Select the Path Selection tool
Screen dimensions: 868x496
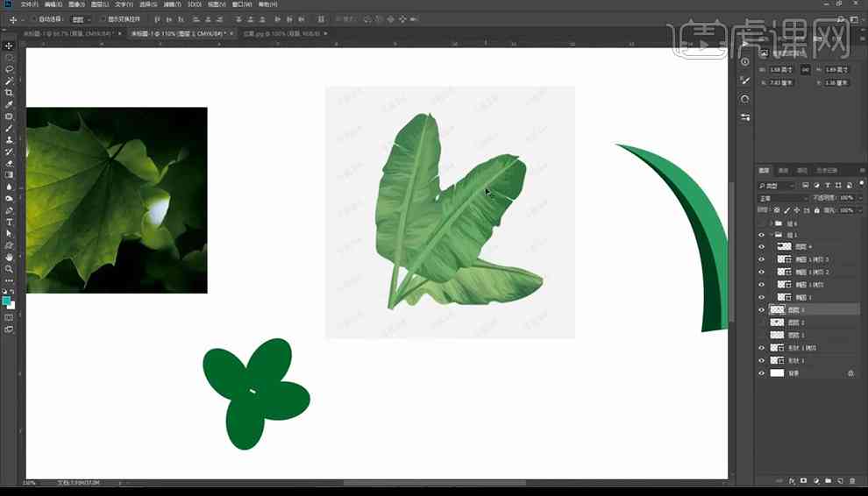9,234
